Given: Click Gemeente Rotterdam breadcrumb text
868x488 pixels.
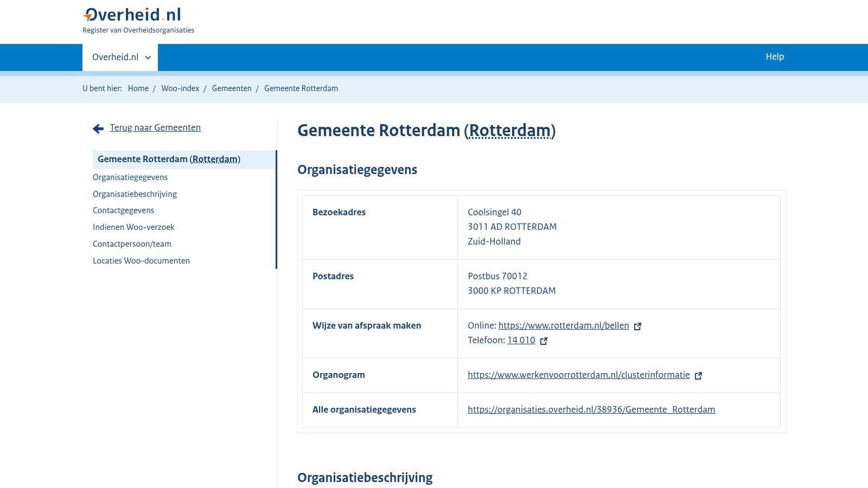Looking at the screenshot, I should pos(301,88).
